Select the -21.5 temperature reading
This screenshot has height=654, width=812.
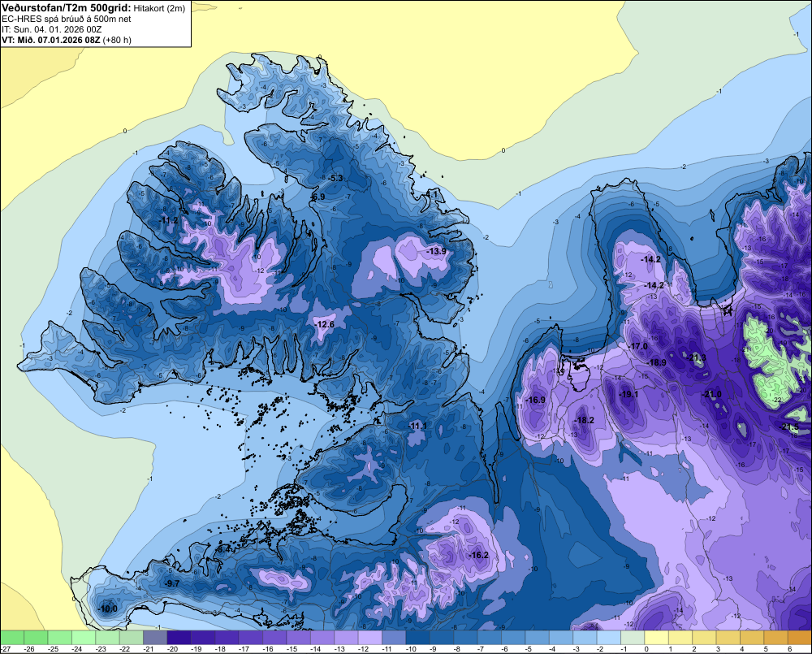(x=789, y=427)
